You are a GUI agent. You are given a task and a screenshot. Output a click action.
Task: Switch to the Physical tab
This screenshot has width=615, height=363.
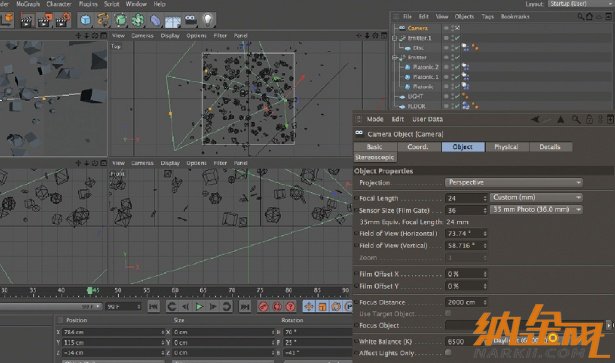[x=506, y=147]
